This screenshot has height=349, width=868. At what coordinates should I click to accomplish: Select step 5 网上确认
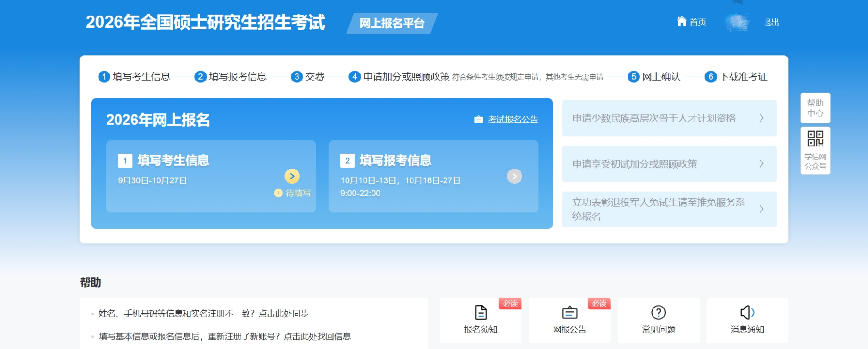coord(654,77)
